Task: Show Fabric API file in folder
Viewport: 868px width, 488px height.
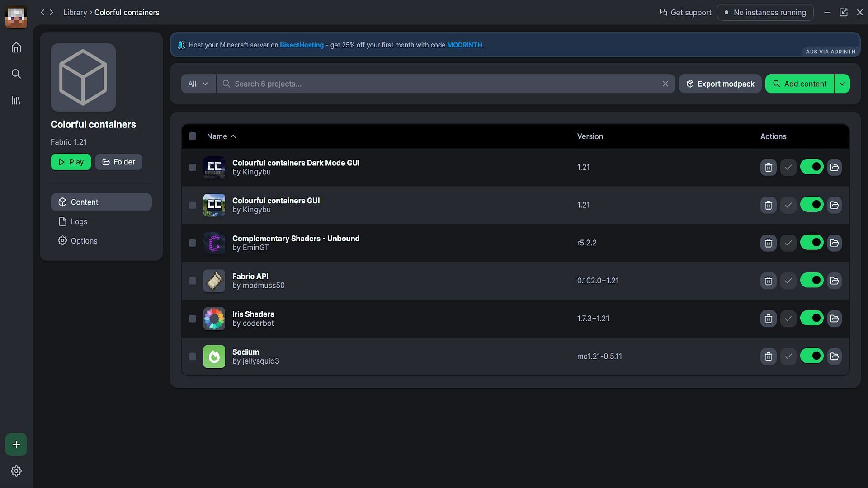Action: pos(834,281)
